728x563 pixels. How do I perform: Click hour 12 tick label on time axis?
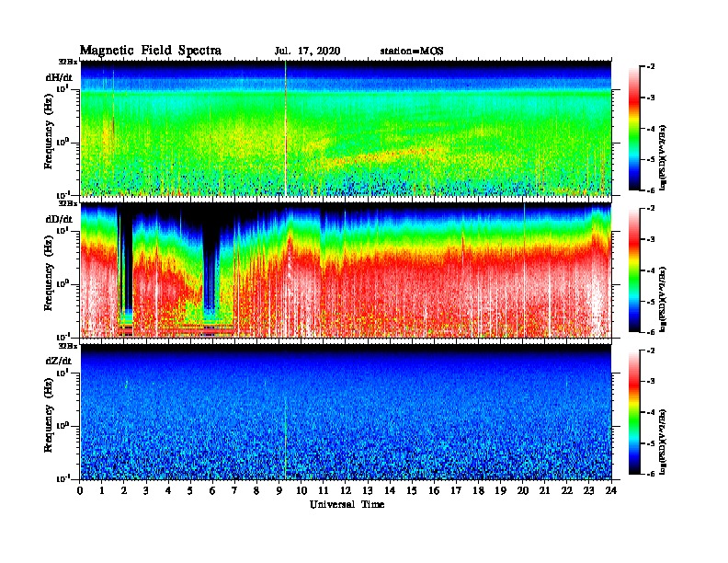(346, 490)
